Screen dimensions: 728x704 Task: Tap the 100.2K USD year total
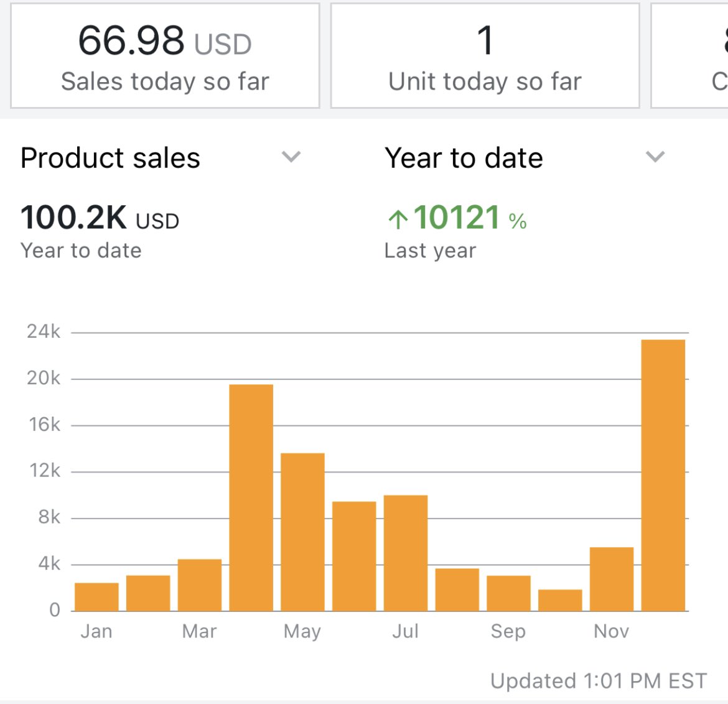[100, 218]
